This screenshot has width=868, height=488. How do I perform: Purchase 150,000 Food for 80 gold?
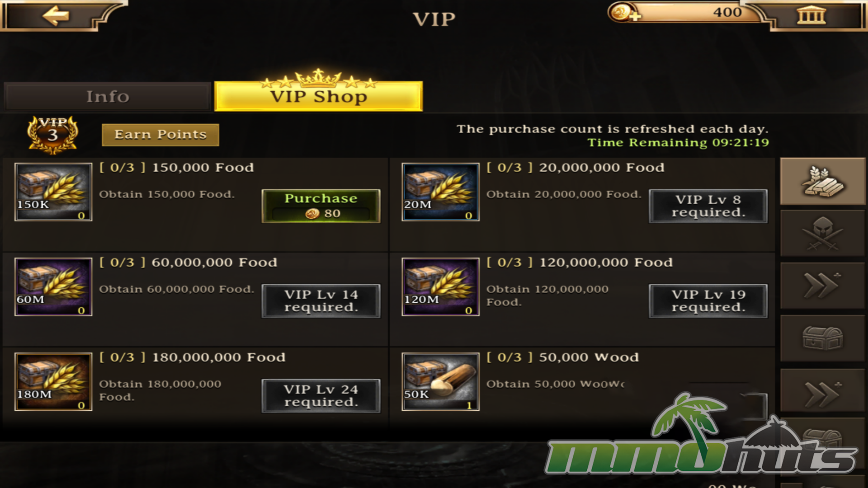321,206
